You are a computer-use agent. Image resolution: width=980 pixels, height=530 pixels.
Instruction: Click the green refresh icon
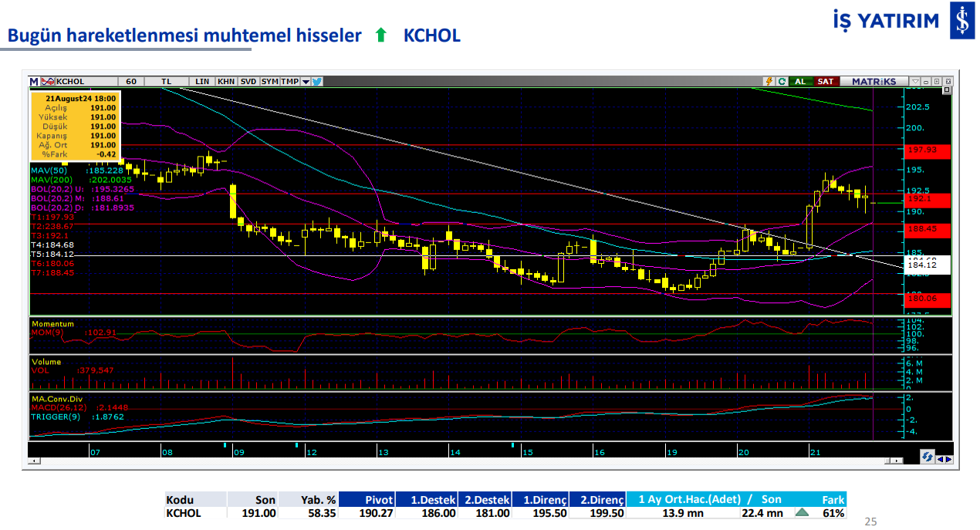pos(782,81)
